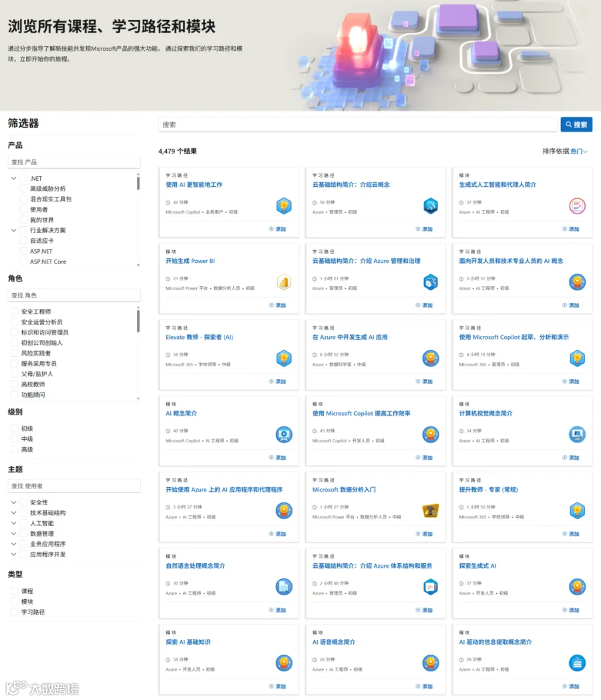Enable the 中级 level filter checkbox
Image resolution: width=601 pixels, height=700 pixels.
pos(14,439)
